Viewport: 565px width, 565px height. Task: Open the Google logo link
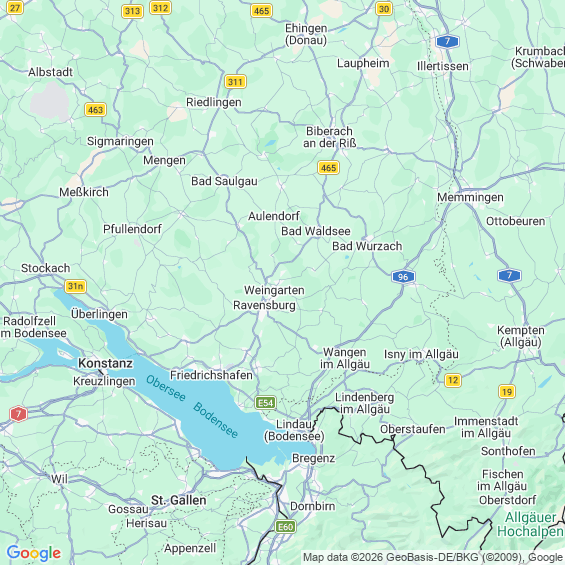[x=34, y=553]
